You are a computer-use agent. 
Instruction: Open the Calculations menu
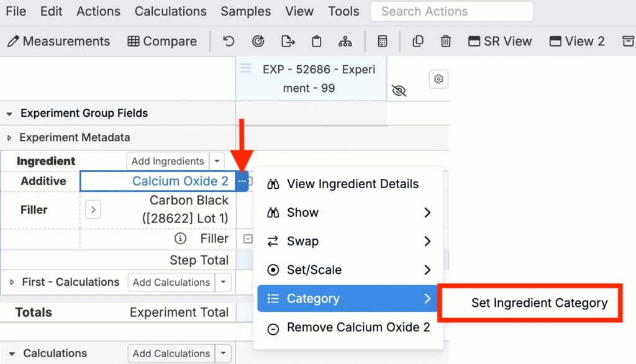(170, 11)
